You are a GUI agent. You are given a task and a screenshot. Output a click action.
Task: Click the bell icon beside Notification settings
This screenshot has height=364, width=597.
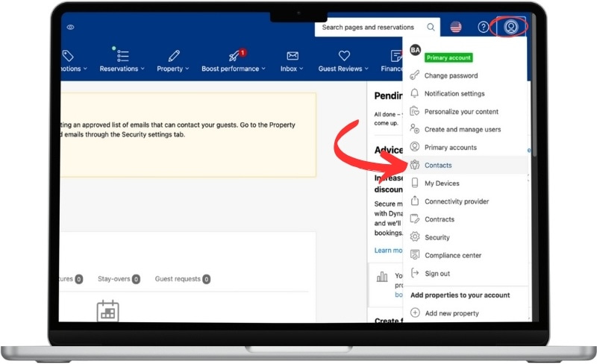415,93
